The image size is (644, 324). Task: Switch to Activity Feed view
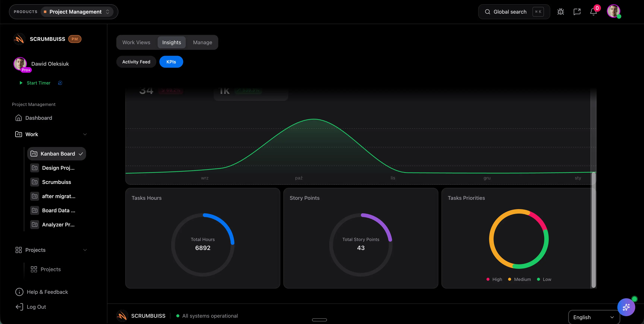[x=136, y=62]
